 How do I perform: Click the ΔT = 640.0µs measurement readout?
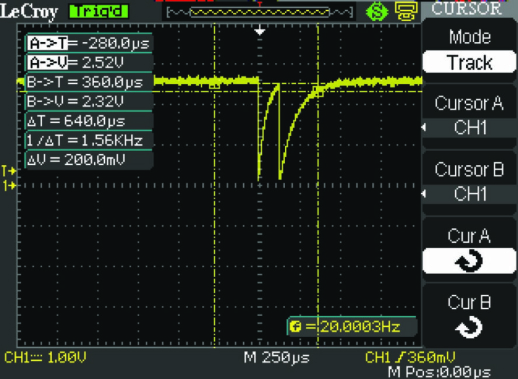point(76,121)
